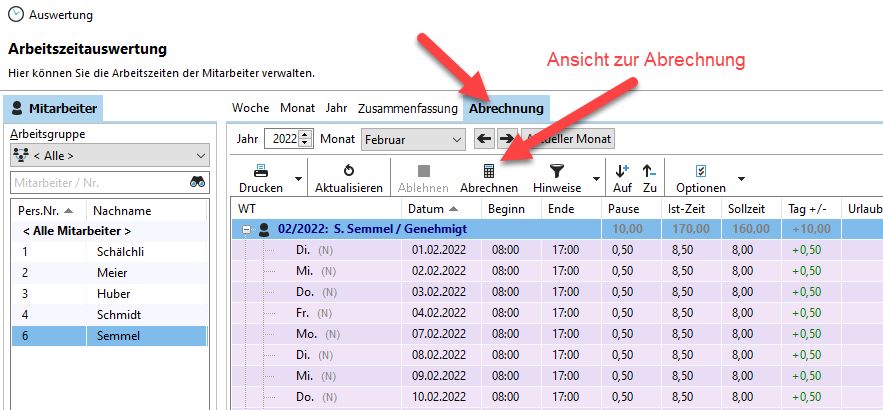Image resolution: width=883 pixels, height=410 pixels.
Task: Open the Optionen checklist icon
Action: [x=700, y=171]
